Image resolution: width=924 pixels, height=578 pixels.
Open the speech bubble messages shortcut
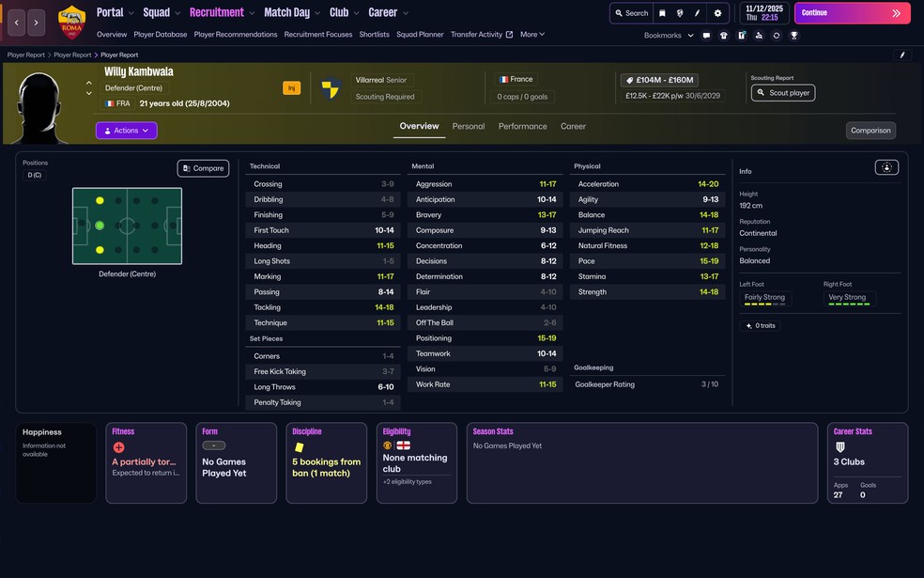pos(706,36)
